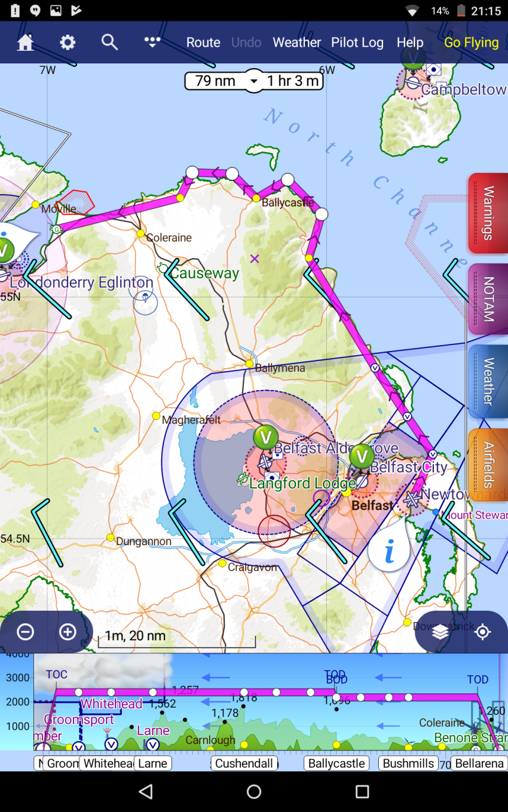Tap the Home icon in the toolbar
The width and height of the screenshot is (508, 812).
[x=25, y=42]
